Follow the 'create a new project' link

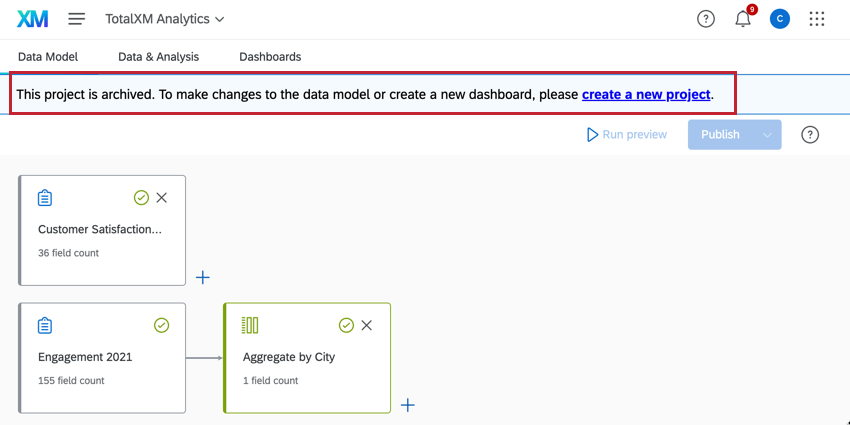(646, 95)
